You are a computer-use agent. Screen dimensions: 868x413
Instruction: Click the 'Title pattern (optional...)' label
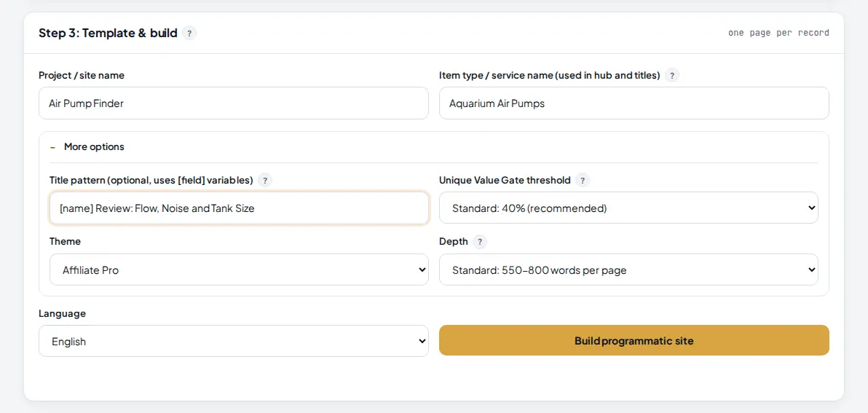(151, 180)
